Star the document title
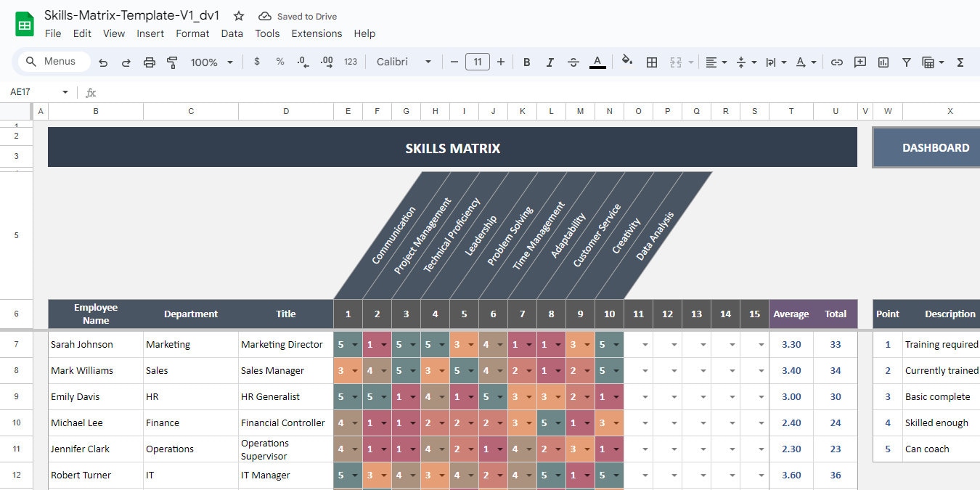The height and width of the screenshot is (490, 980). coord(239,16)
